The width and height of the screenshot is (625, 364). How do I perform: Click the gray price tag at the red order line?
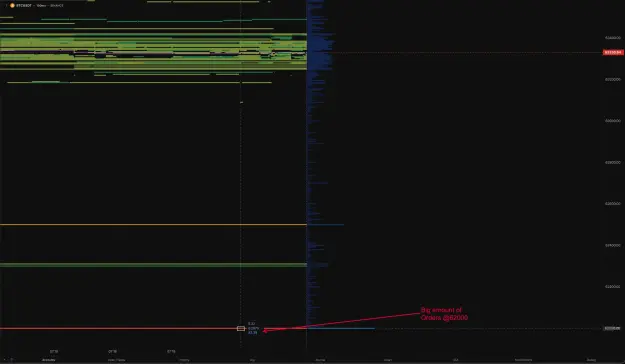(613, 329)
